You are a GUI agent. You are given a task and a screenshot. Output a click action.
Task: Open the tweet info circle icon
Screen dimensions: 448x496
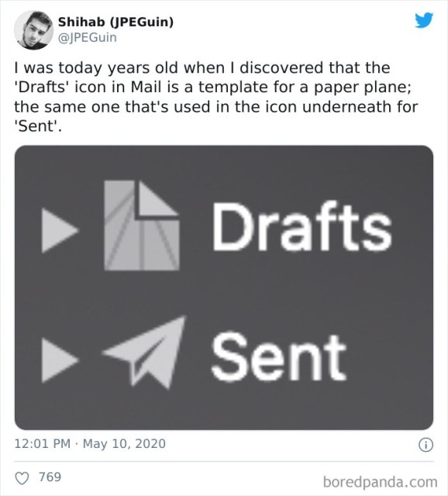coord(426,445)
